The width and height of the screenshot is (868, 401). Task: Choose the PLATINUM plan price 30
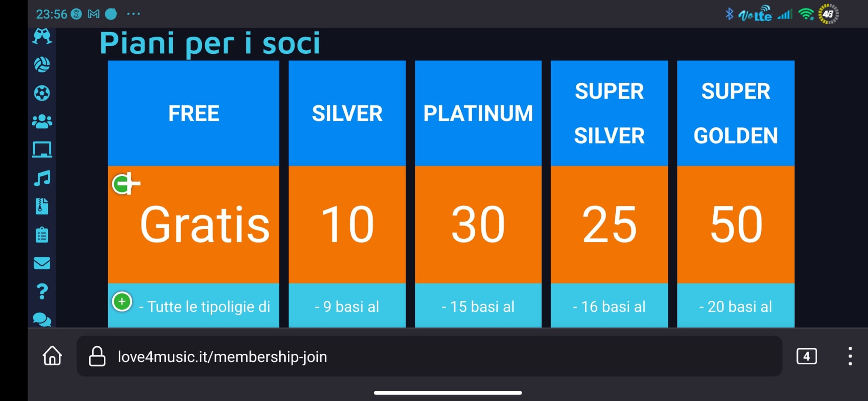[478, 224]
